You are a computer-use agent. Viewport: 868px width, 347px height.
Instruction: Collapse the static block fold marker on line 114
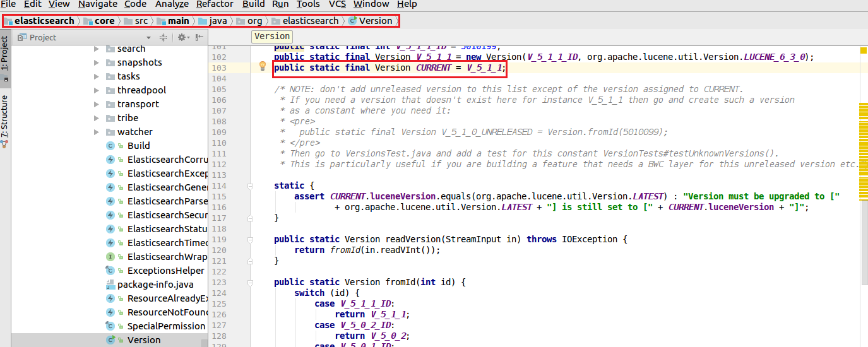[250, 186]
